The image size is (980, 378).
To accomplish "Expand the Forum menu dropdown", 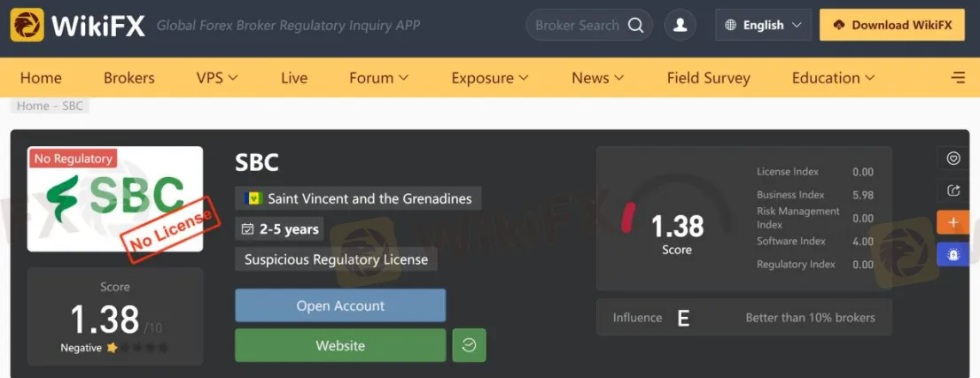I will coord(378,78).
